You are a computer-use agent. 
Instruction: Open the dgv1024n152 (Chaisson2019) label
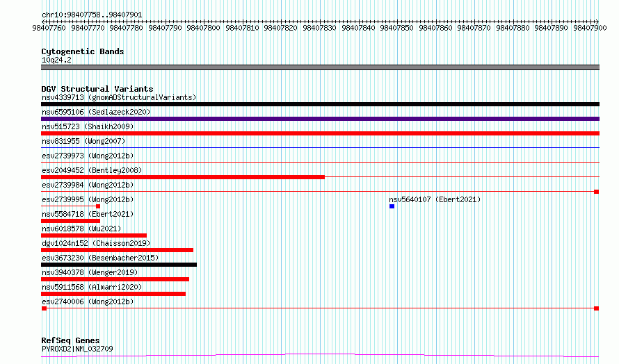coord(96,243)
